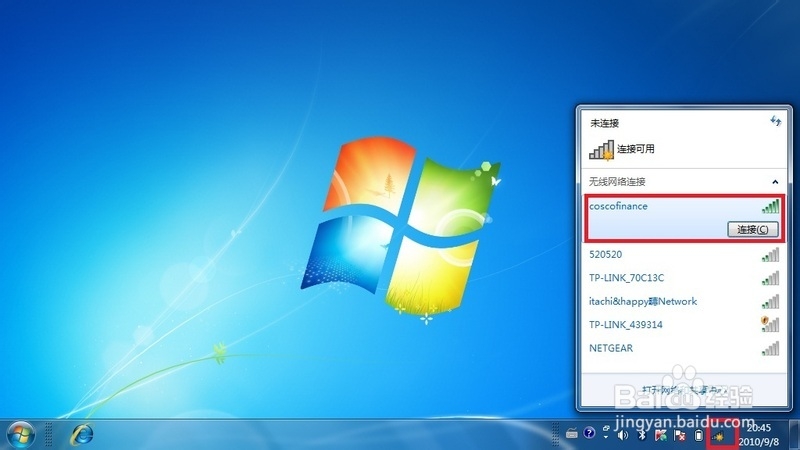The width and height of the screenshot is (800, 450).
Task: Collapse the 无线网络连接 section
Action: [775, 182]
